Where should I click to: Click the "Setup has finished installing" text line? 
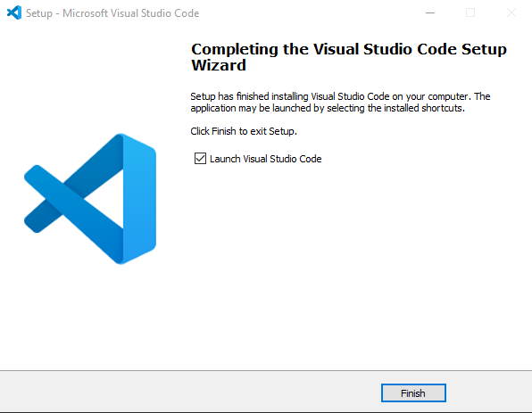[340, 96]
